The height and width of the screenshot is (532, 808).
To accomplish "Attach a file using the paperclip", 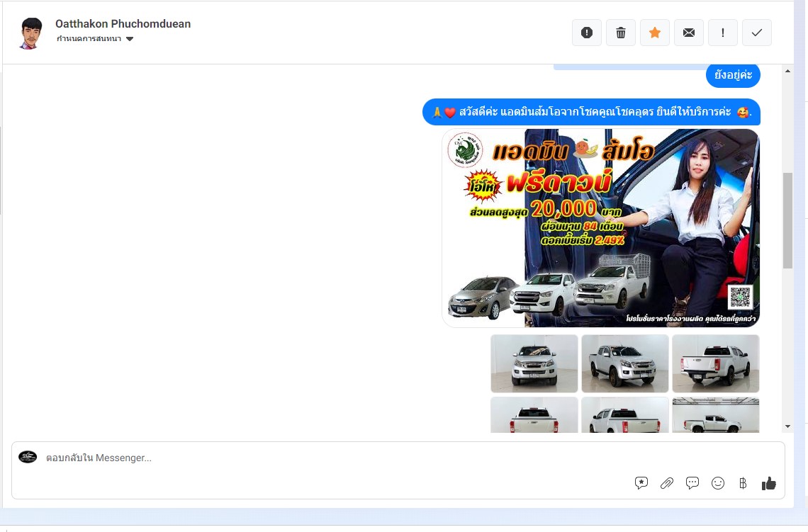I will coord(667,483).
